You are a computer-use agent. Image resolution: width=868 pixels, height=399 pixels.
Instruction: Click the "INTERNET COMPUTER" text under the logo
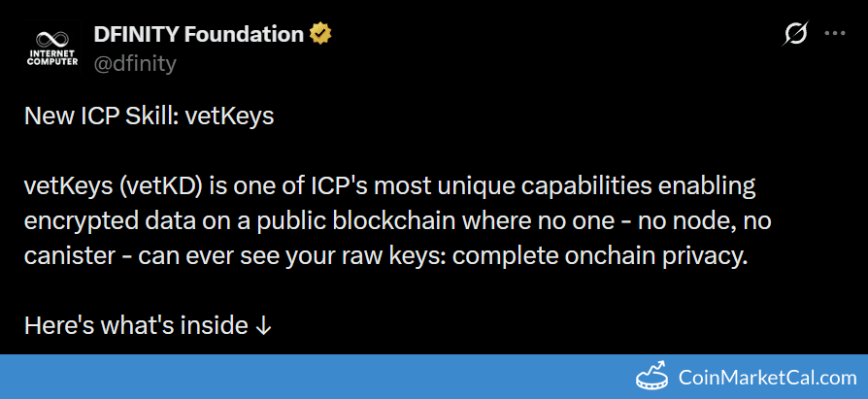[51, 56]
